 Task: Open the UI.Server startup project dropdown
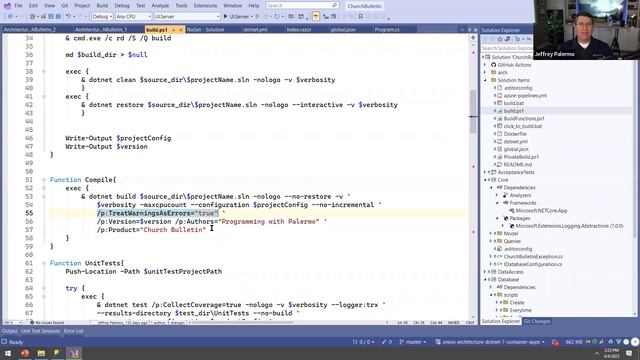pos(187,16)
